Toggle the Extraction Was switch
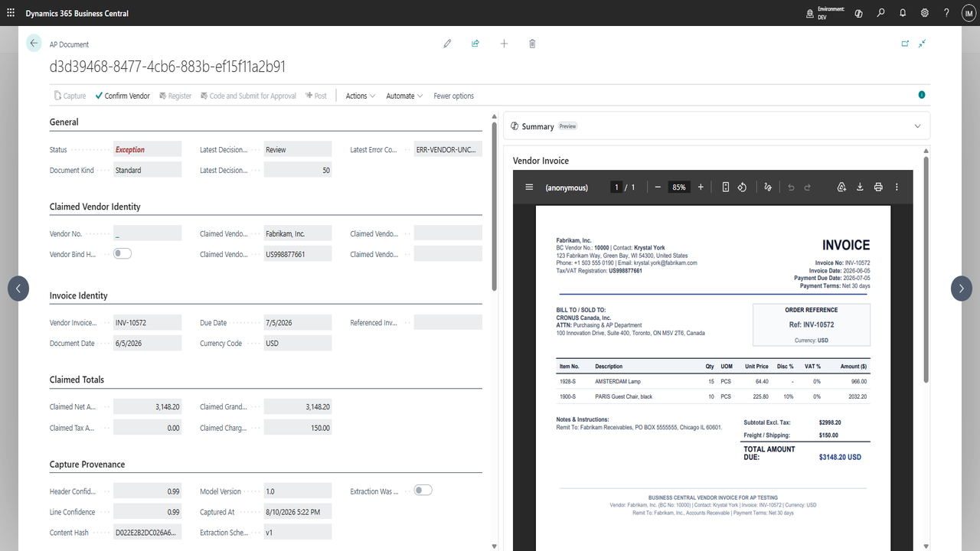Image resolution: width=980 pixels, height=551 pixels. (423, 490)
